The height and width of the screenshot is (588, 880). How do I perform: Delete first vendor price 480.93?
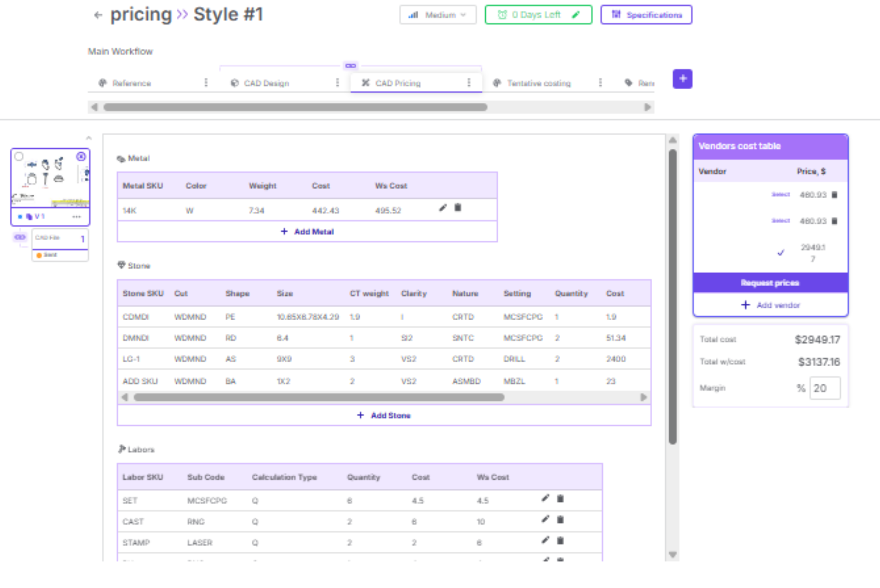(834, 195)
